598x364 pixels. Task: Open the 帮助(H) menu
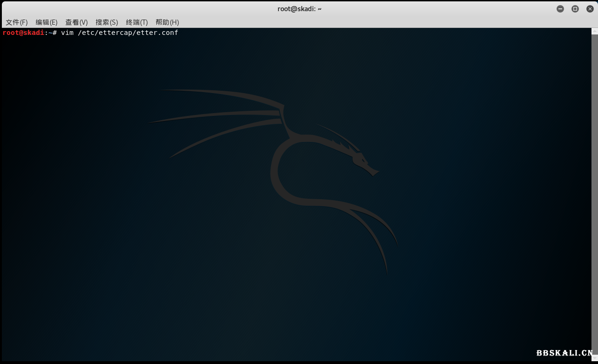click(x=167, y=22)
